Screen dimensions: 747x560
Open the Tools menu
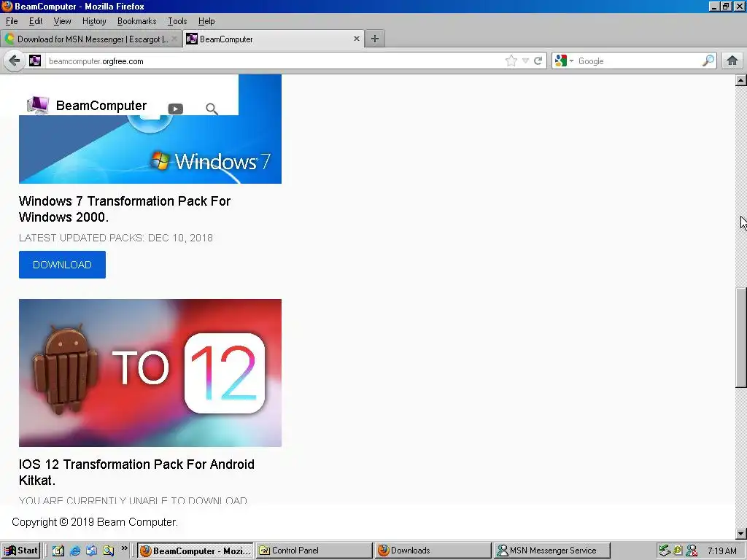pyautogui.click(x=177, y=21)
